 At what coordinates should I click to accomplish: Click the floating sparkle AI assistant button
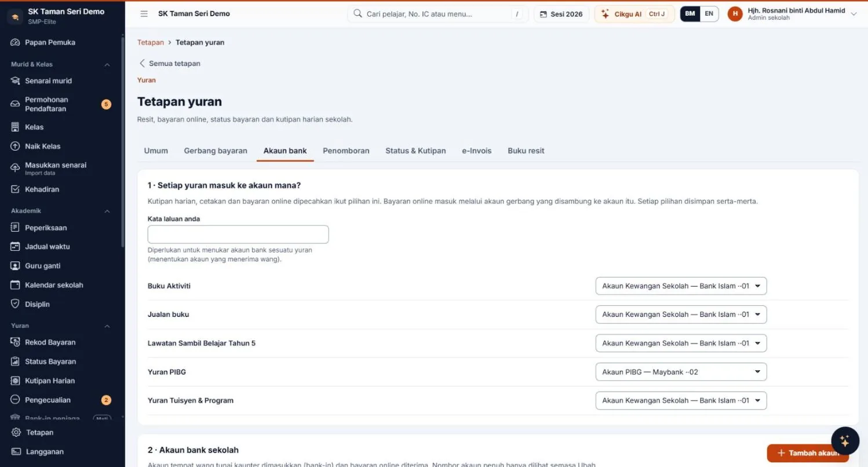pos(845,441)
